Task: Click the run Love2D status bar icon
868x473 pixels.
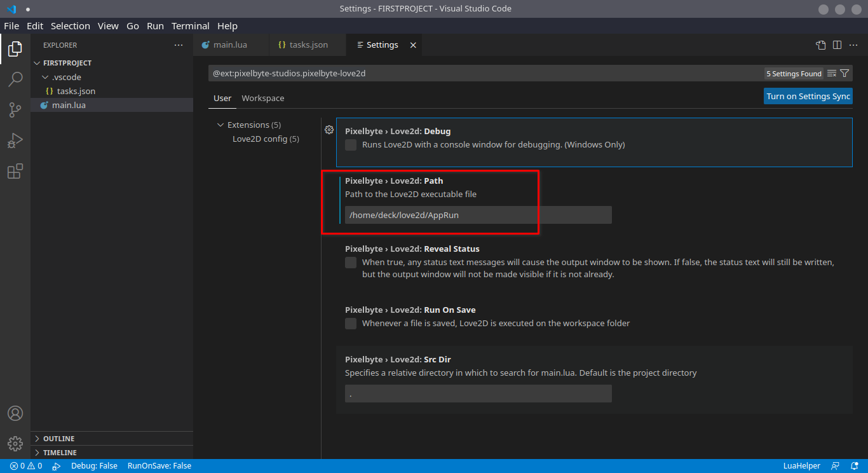Action: tap(57, 466)
